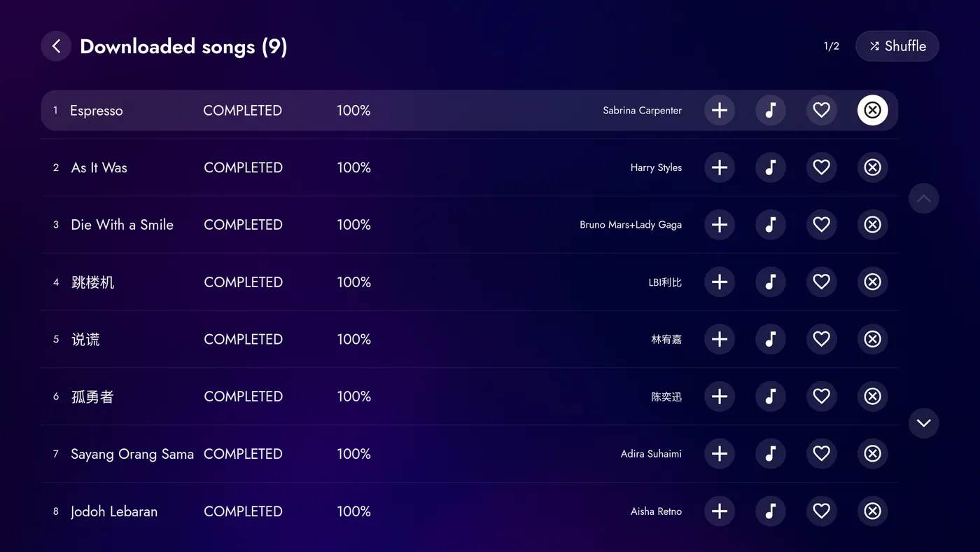The width and height of the screenshot is (980, 552).
Task: Add Jodoh Lebaran with the plus icon
Action: (x=719, y=511)
